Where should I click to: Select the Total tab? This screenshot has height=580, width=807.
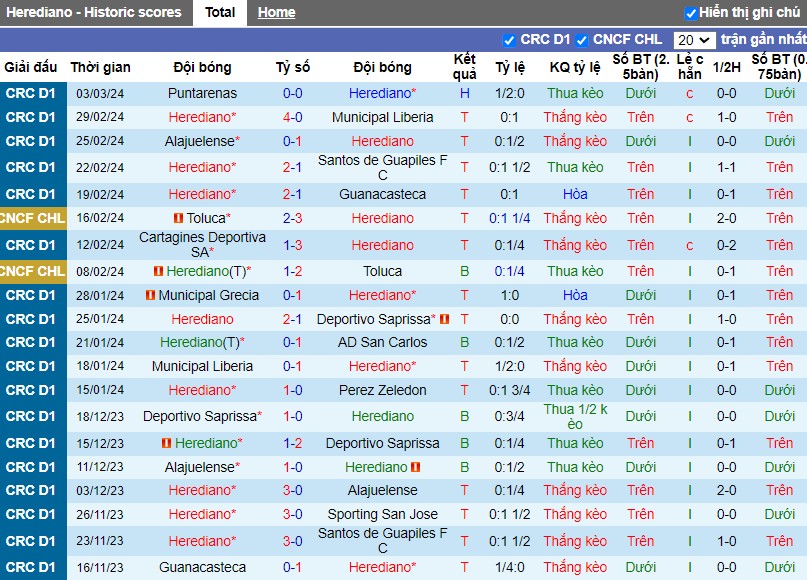click(x=220, y=12)
